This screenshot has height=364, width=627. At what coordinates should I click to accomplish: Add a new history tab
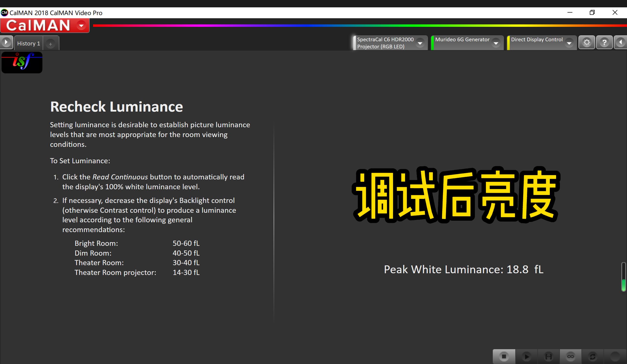50,44
